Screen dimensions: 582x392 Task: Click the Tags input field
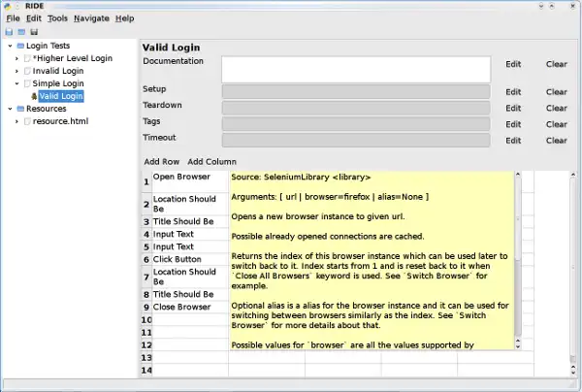coord(356,124)
